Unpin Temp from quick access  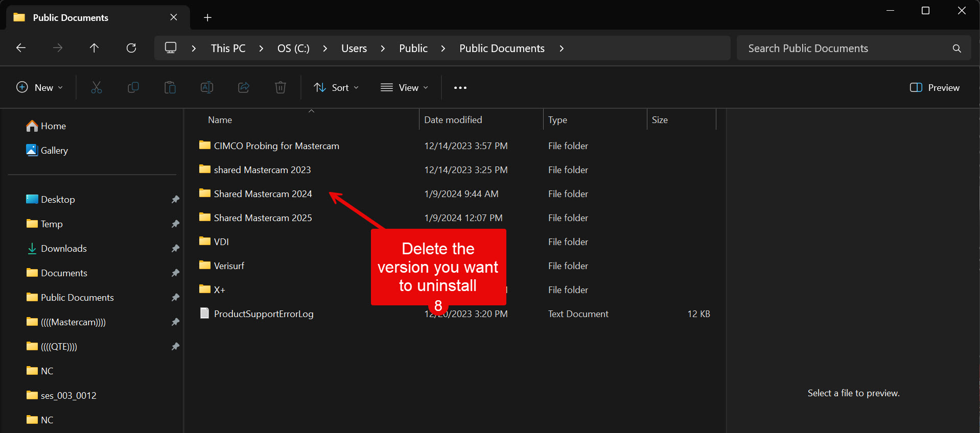pyautogui.click(x=175, y=224)
